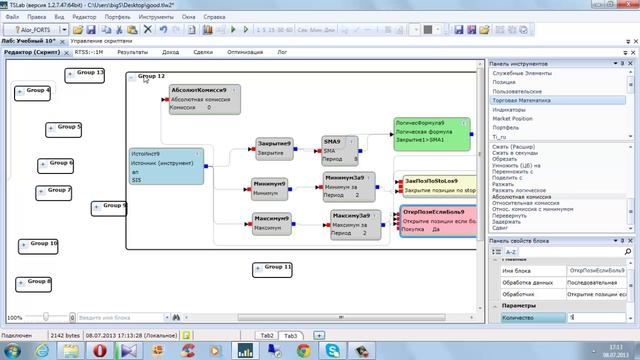Click the Copy icon in the toolbar
Viewport: 640px width, 360px height.
[x=106, y=30]
